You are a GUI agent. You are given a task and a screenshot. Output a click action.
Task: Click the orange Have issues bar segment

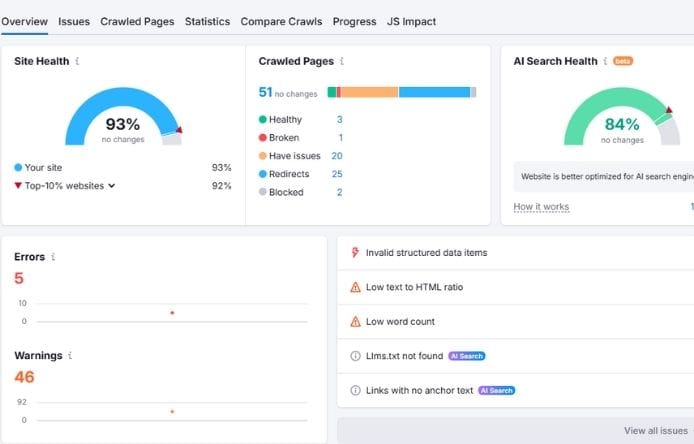pos(369,92)
